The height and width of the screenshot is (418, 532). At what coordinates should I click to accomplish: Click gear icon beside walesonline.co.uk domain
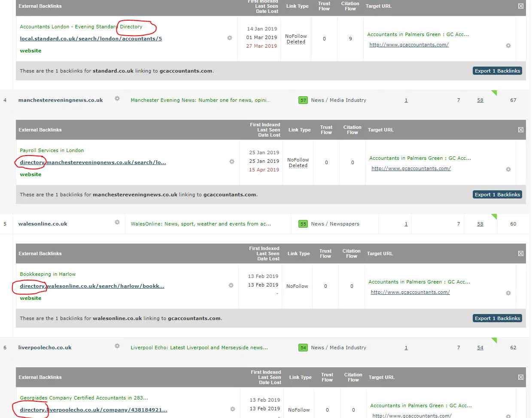(x=117, y=223)
